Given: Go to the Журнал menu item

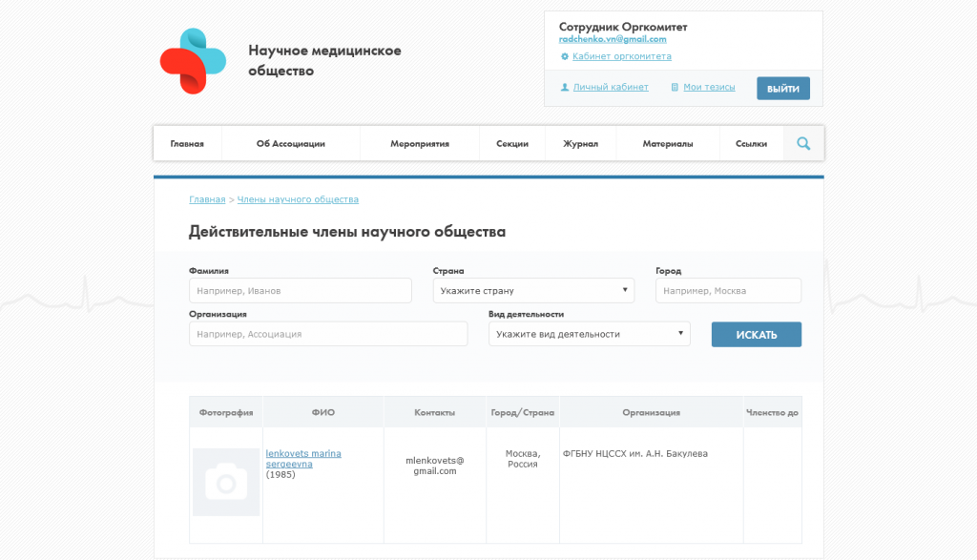Looking at the screenshot, I should pos(580,144).
